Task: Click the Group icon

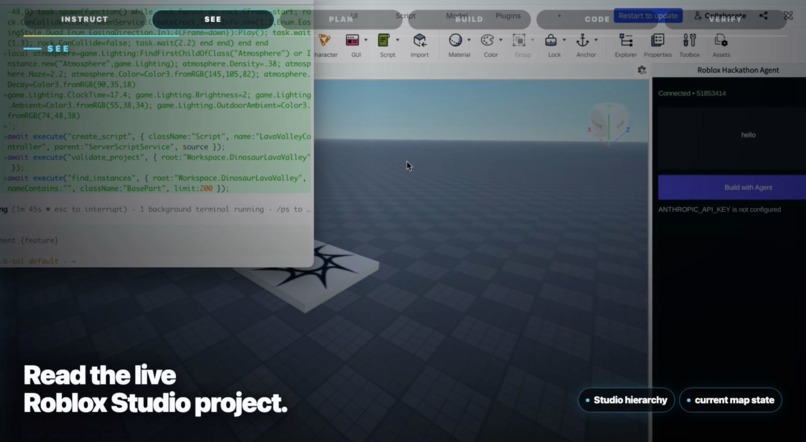Action: coord(519,40)
